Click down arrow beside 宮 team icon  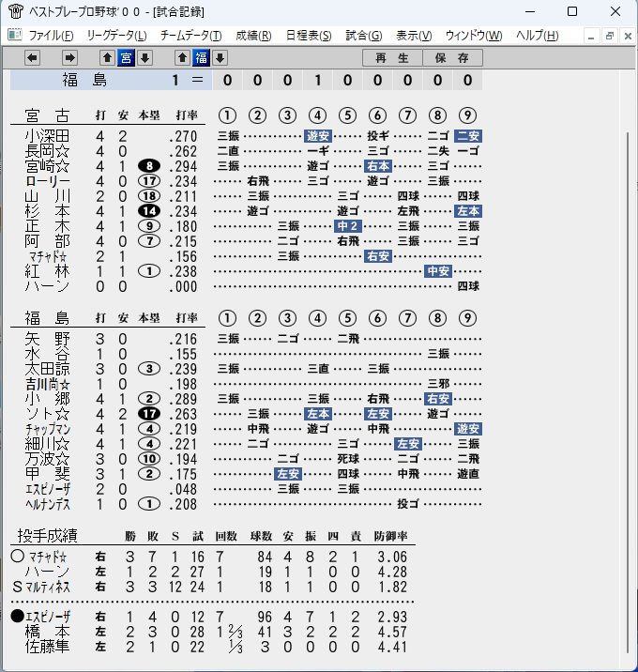[144, 57]
